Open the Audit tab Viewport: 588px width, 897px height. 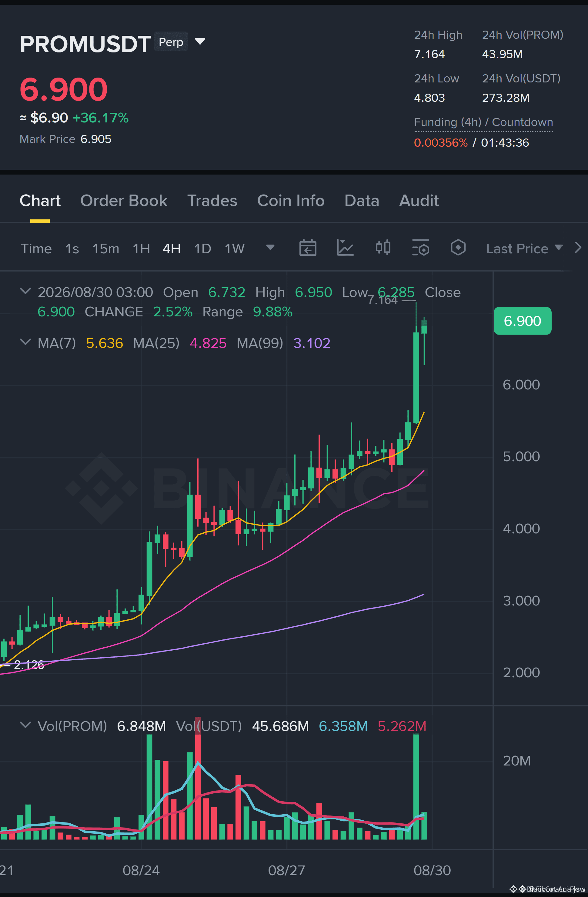(419, 201)
